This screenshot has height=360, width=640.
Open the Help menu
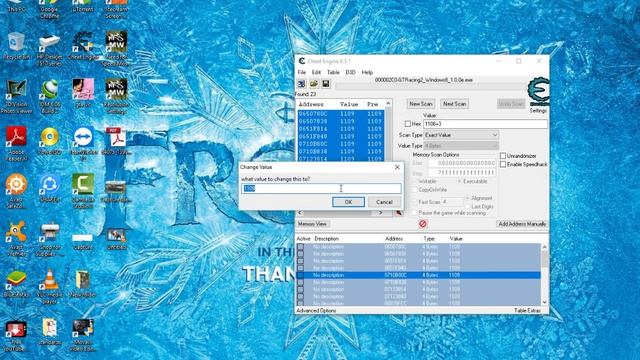click(x=367, y=72)
